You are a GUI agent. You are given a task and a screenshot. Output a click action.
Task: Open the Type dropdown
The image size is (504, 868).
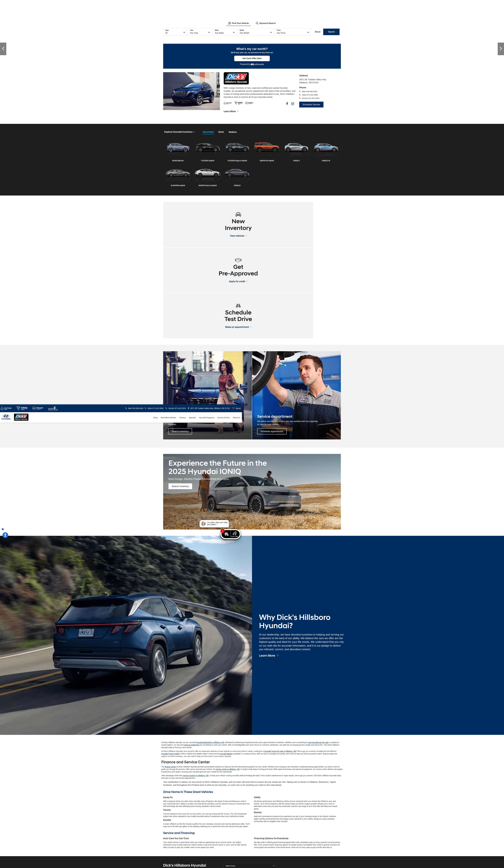coord(175,32)
